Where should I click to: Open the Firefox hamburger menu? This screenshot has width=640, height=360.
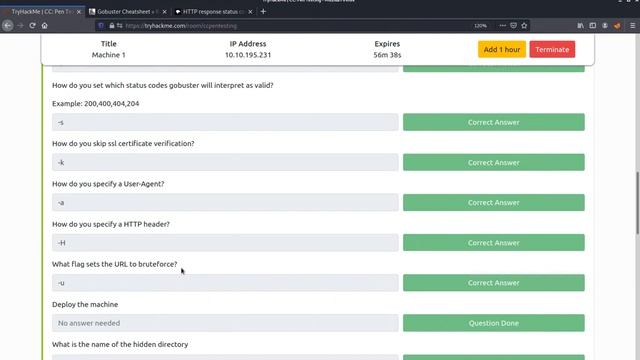633,25
